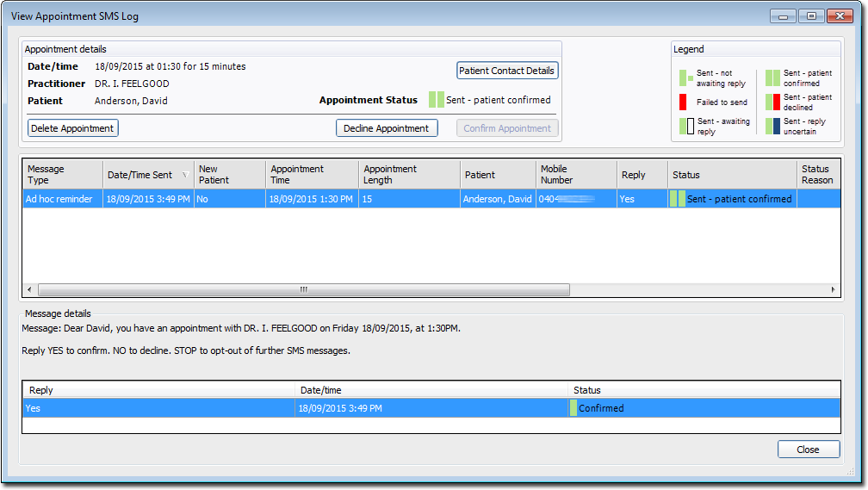Image resolution: width=868 pixels, height=490 pixels.
Task: Click the 'Sent - not awaiting reply' legend icon
Action: click(685, 78)
